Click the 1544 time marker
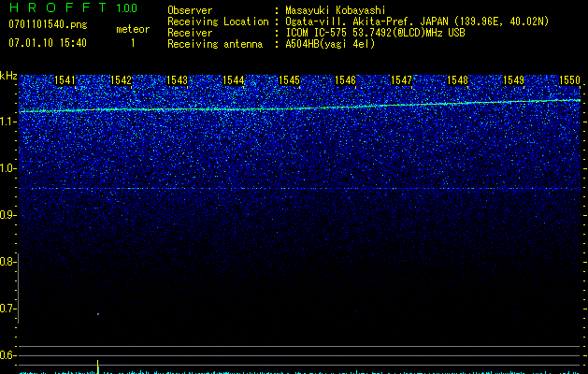This screenshot has height=374, width=588. coord(234,80)
